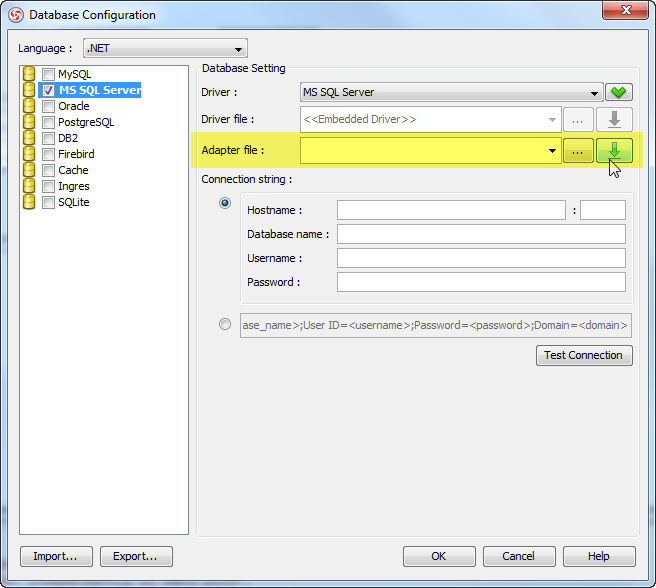This screenshot has height=588, width=656.
Task: Click the green checkmark next to Driver
Action: [619, 92]
